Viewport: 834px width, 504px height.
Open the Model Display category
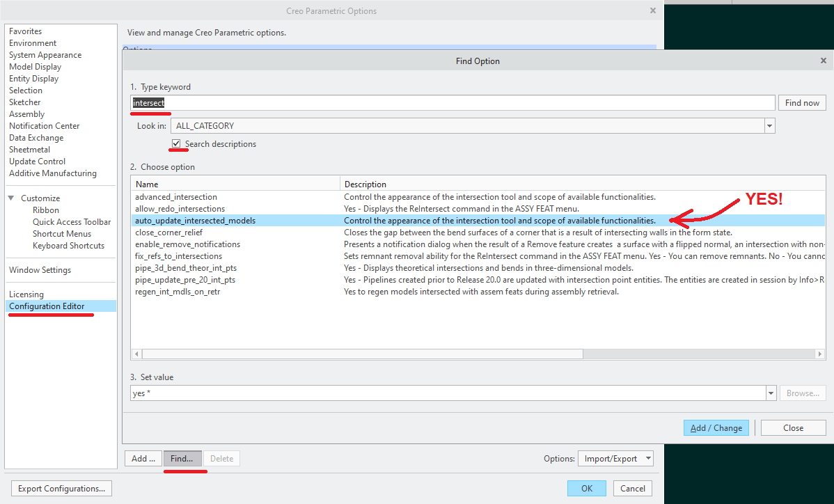tap(35, 66)
